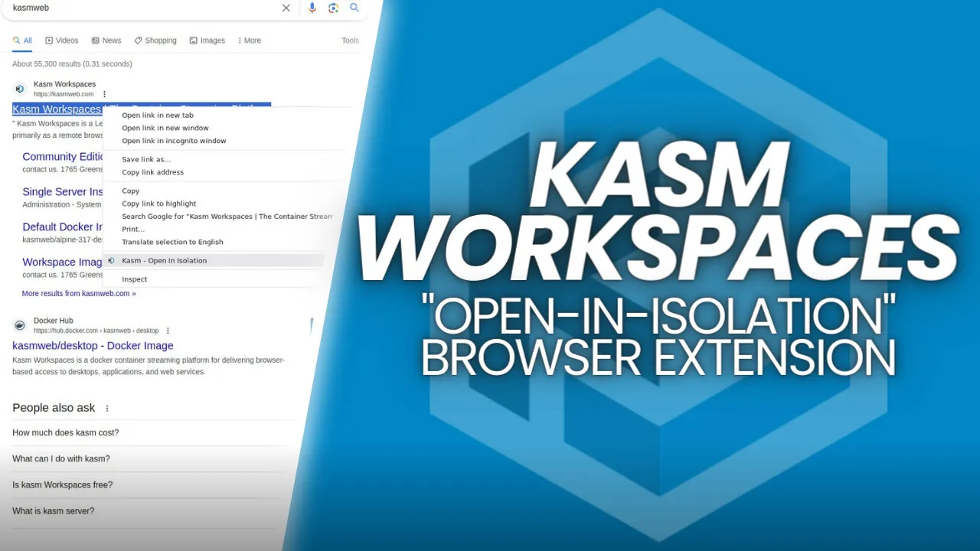Viewport: 980px width, 551px height.
Task: Click the voice search microphone icon
Action: click(312, 8)
